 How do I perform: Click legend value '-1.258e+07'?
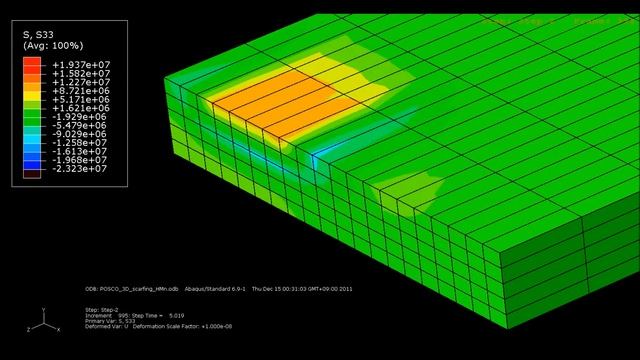(80, 142)
